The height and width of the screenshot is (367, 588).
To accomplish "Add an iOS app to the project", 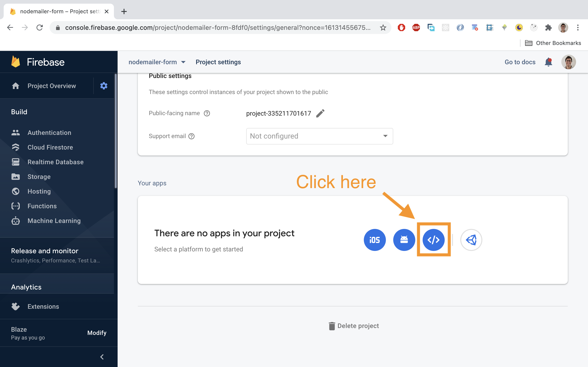I will pos(374,240).
